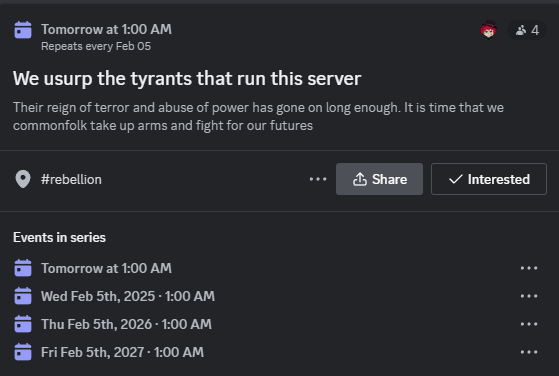Viewport: 559px width, 376px height.
Task: Click the Share button
Action: click(379, 179)
